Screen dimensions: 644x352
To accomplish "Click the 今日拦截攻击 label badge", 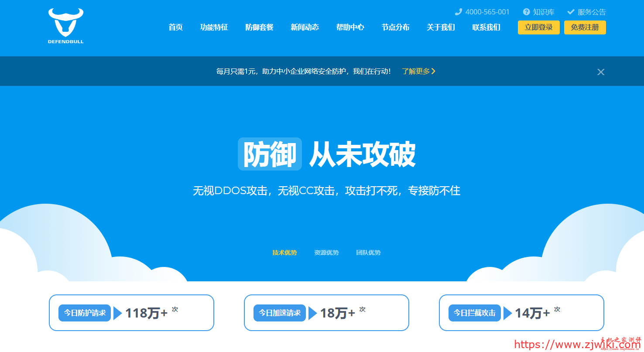I will 474,313.
